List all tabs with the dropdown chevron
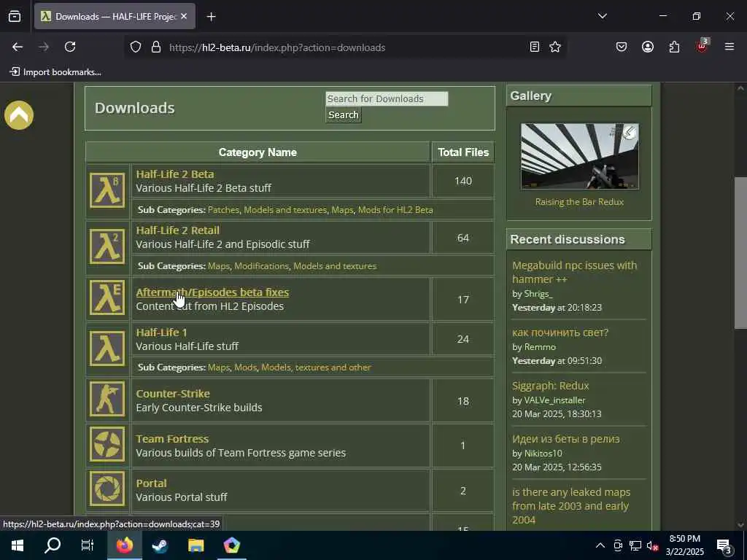This screenshot has height=560, width=747. [x=602, y=16]
